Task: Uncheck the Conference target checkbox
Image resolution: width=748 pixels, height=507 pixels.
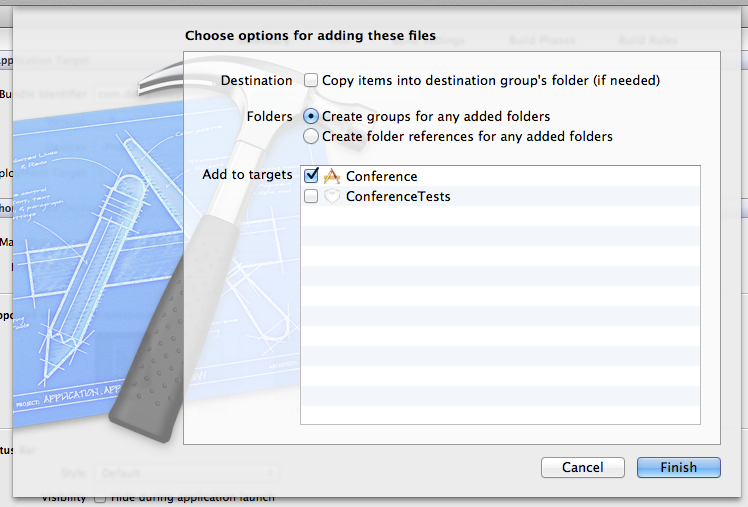Action: pyautogui.click(x=311, y=176)
